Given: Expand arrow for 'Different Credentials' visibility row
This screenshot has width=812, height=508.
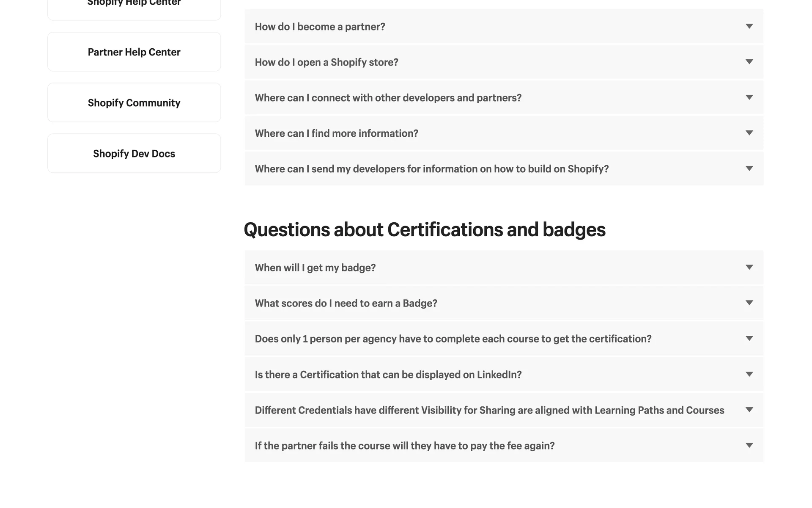Looking at the screenshot, I should [x=749, y=410].
